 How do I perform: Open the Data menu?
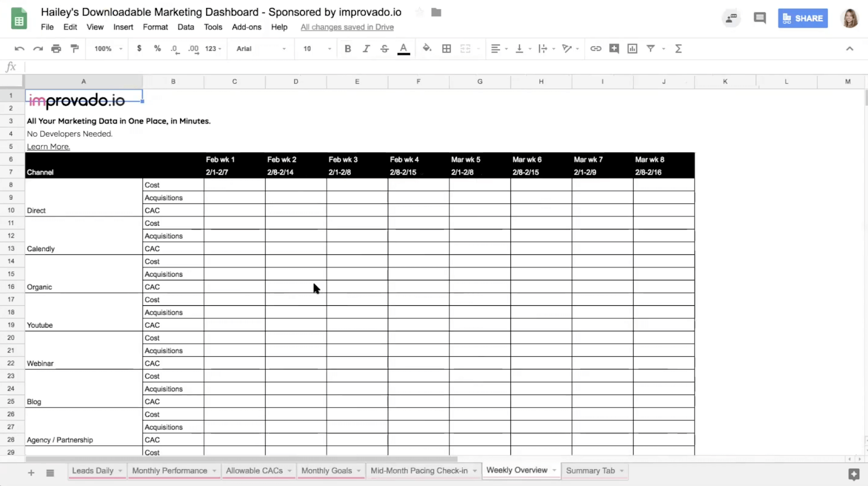186,27
